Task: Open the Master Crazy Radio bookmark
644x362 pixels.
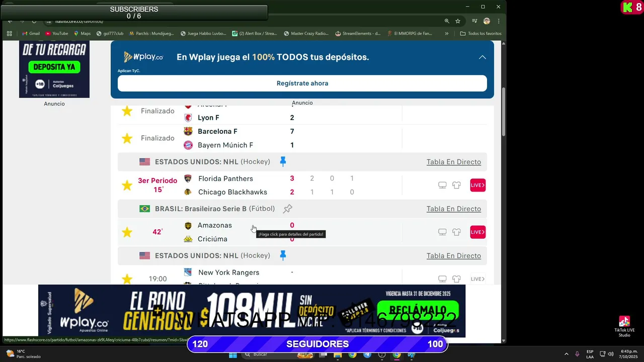Action: 306,34
